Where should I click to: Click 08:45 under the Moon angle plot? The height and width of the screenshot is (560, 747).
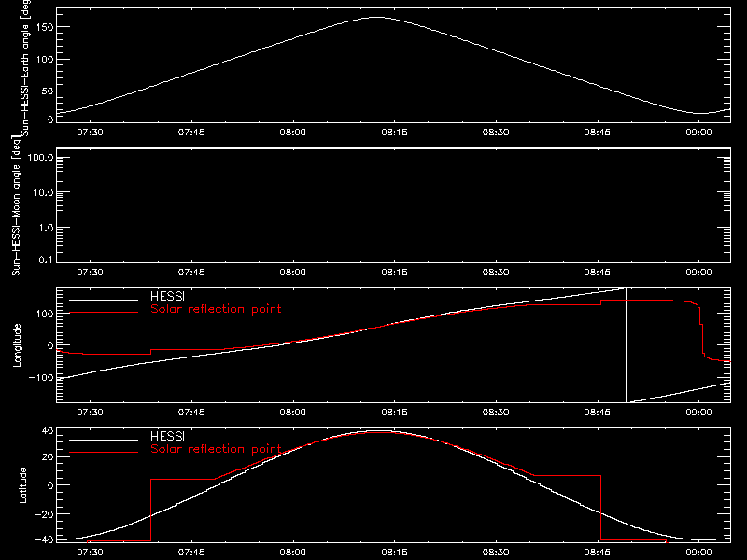click(598, 272)
